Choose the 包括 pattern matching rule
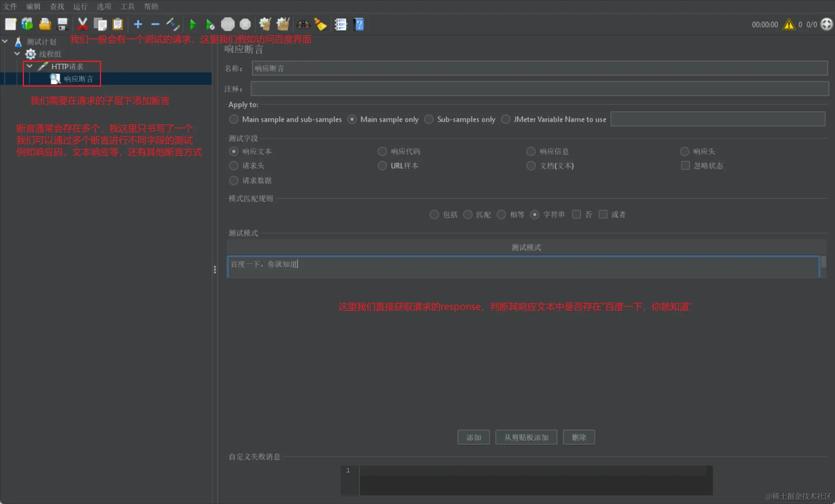 pos(434,215)
